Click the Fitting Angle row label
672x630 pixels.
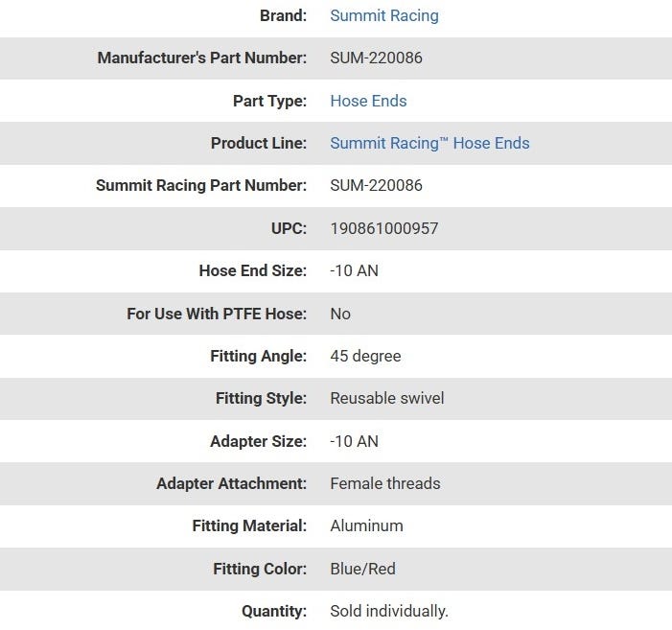tap(258, 356)
